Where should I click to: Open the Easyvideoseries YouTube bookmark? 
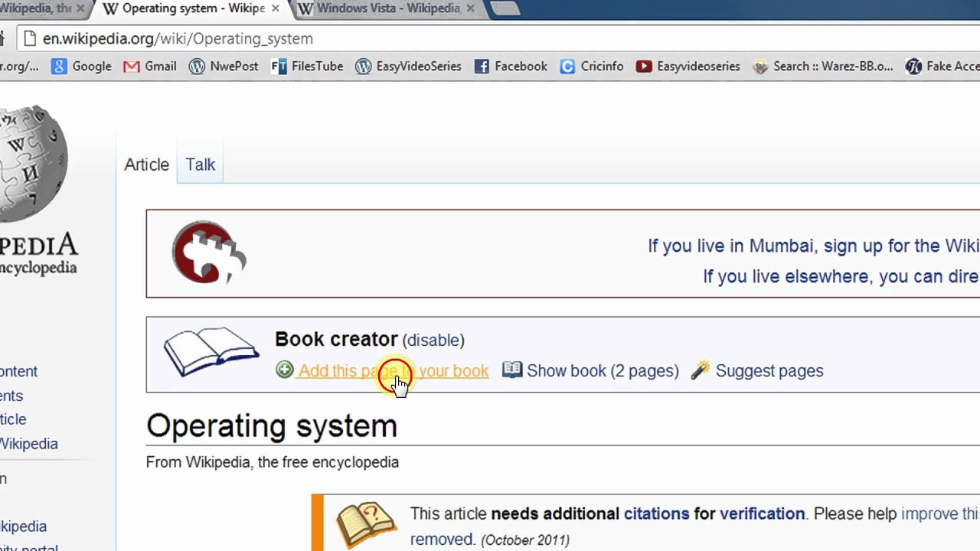tap(688, 67)
